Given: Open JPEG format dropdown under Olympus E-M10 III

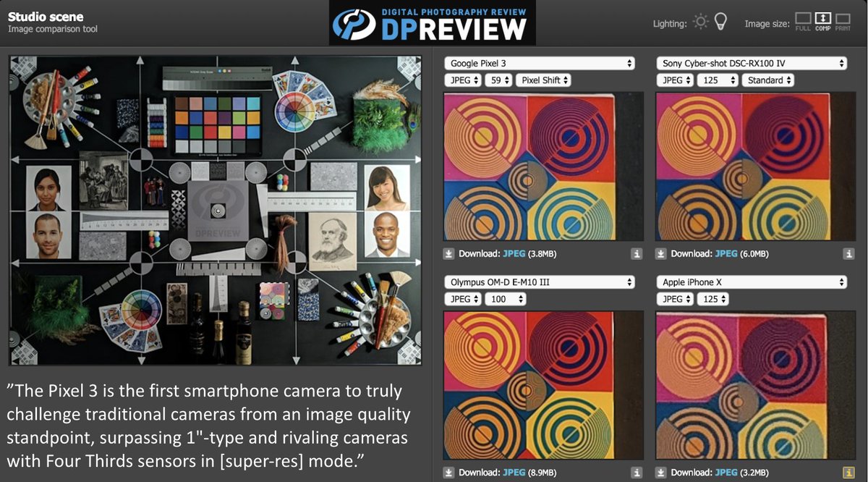Looking at the screenshot, I should coord(463,299).
